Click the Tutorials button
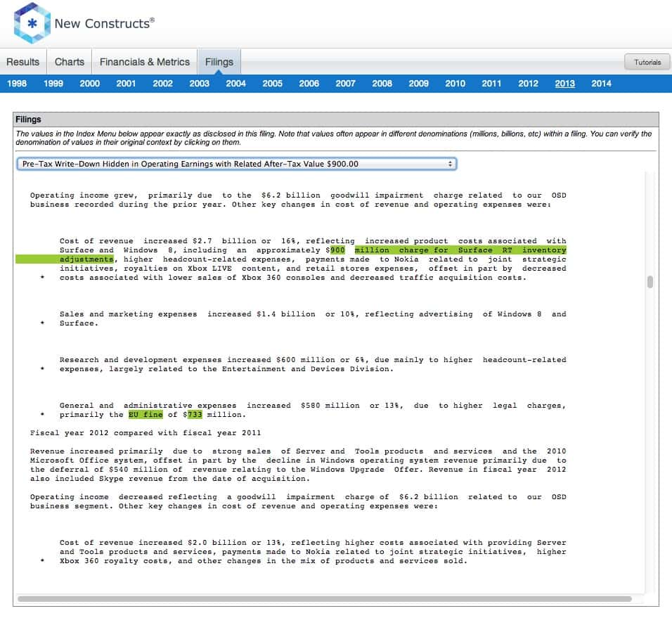Screen dimensions: 672x625 647,62
